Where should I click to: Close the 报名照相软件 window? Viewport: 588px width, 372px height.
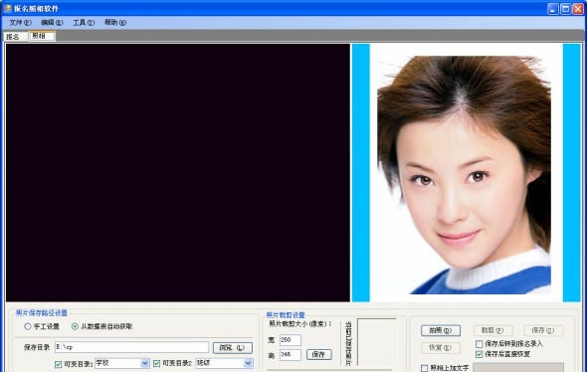(x=578, y=9)
